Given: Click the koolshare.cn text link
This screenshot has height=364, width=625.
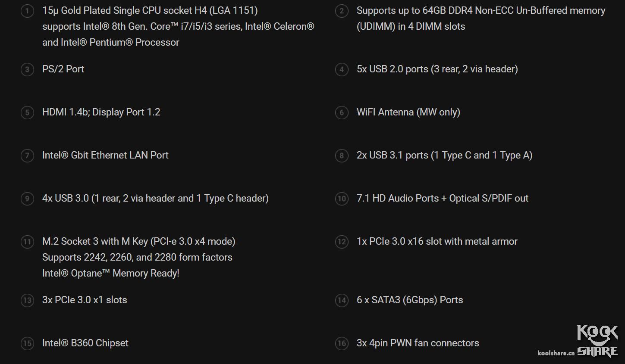Looking at the screenshot, I should [x=556, y=353].
